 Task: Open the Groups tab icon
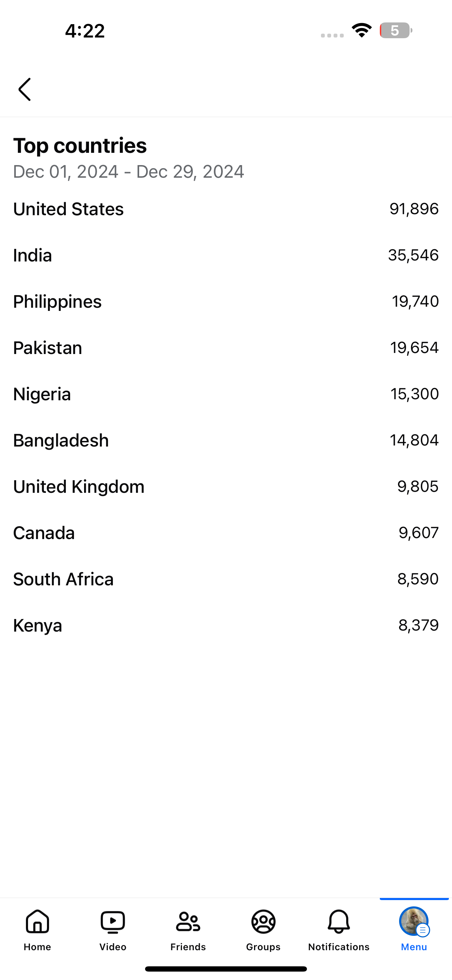click(263, 922)
